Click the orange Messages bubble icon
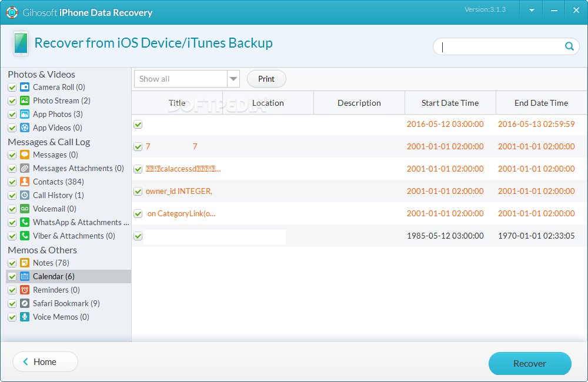This screenshot has height=382, width=588. tap(25, 155)
